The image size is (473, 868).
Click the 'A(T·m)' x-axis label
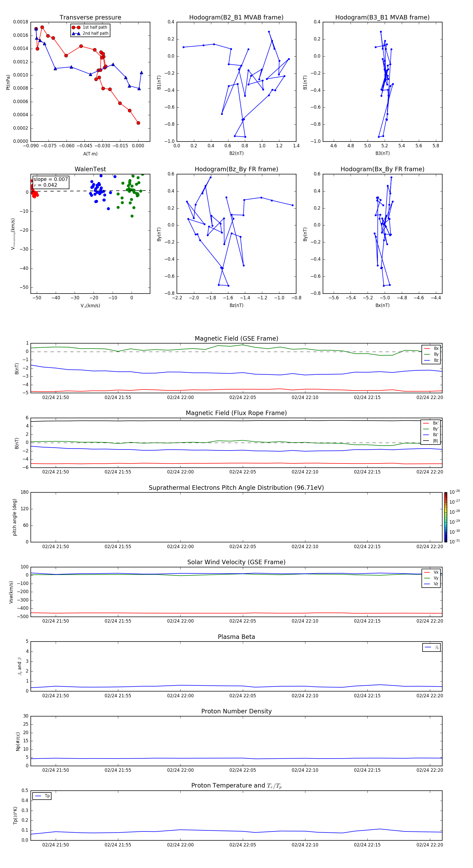90,154
